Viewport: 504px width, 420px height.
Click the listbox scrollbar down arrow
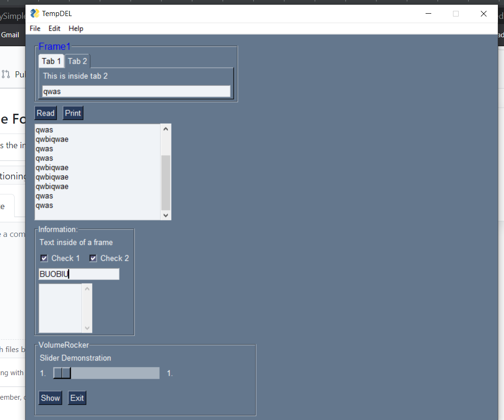coord(165,216)
